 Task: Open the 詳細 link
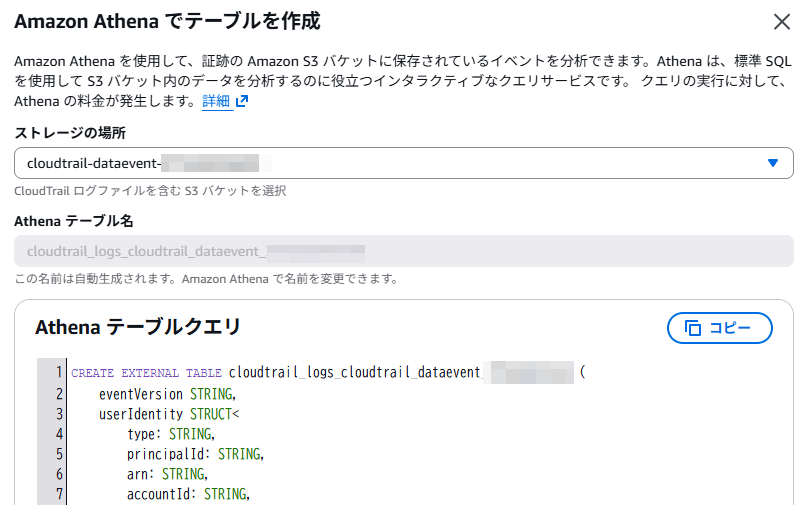coord(216,101)
